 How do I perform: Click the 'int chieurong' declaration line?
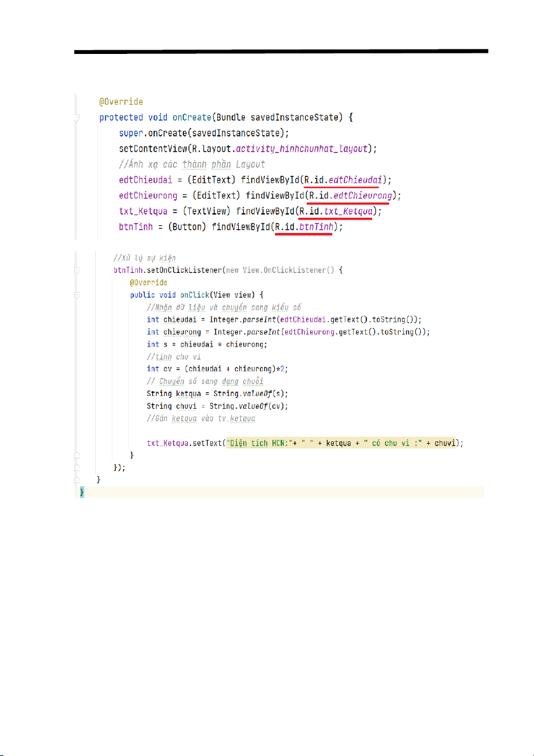[288, 332]
